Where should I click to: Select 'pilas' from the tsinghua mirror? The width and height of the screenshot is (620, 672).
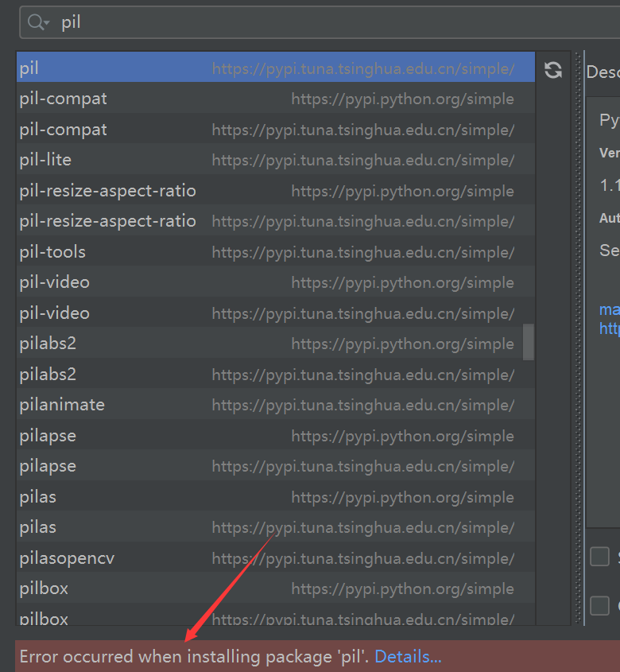pyautogui.click(x=276, y=527)
